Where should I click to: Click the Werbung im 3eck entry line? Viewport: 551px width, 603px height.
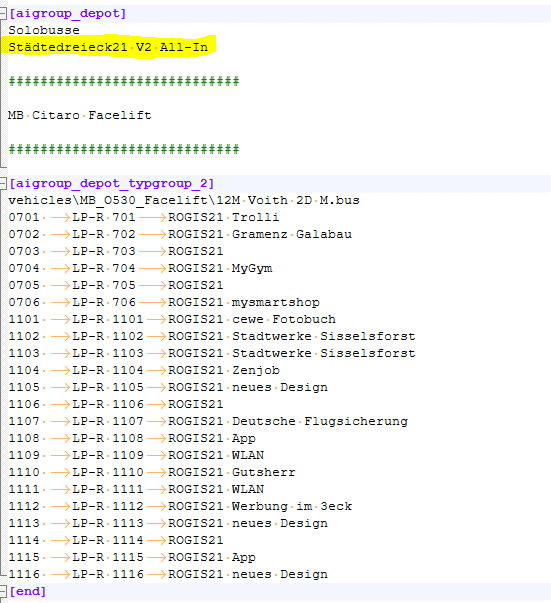180,506
